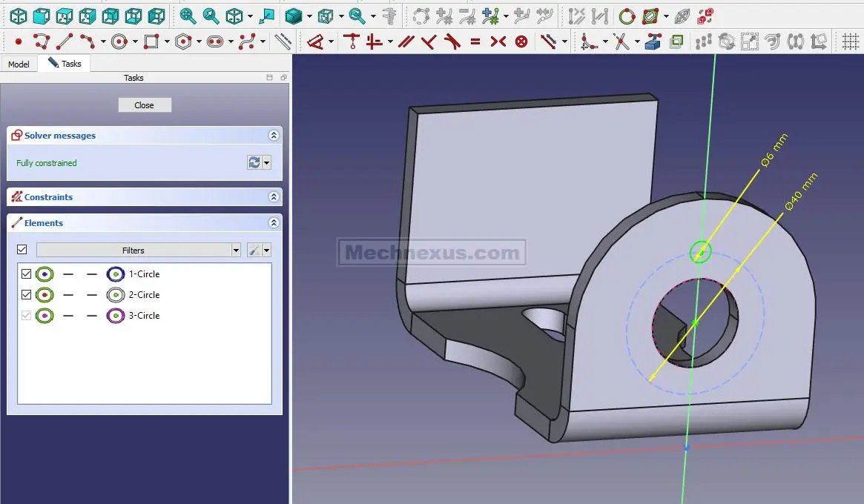864x504 pixels.
Task: Uncheck the 1-Circle element checkbox
Action: coord(26,274)
